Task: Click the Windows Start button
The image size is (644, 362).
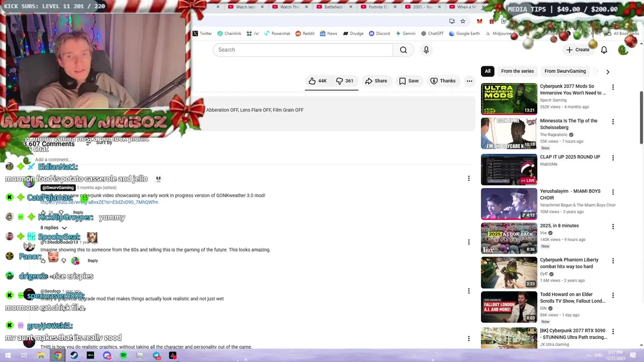Action: [8, 355]
